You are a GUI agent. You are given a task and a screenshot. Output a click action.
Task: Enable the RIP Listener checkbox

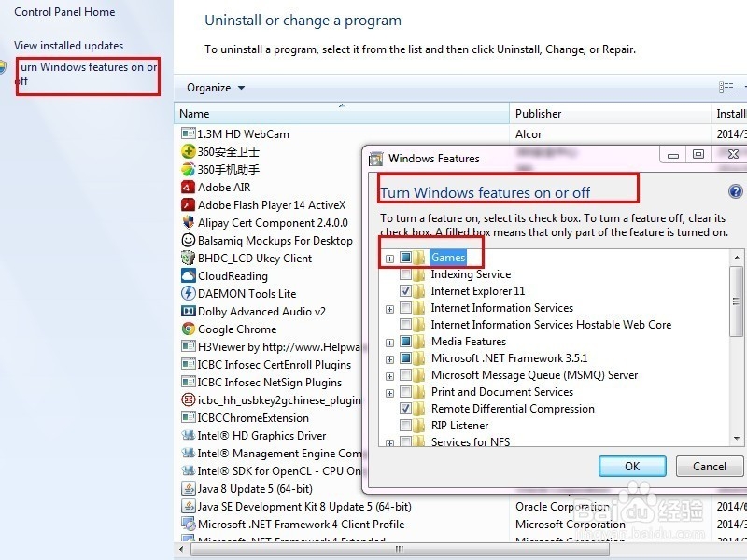406,426
